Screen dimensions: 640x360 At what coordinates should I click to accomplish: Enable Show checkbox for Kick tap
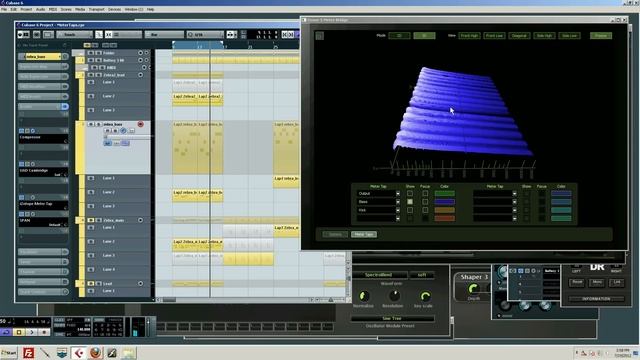[x=410, y=210]
